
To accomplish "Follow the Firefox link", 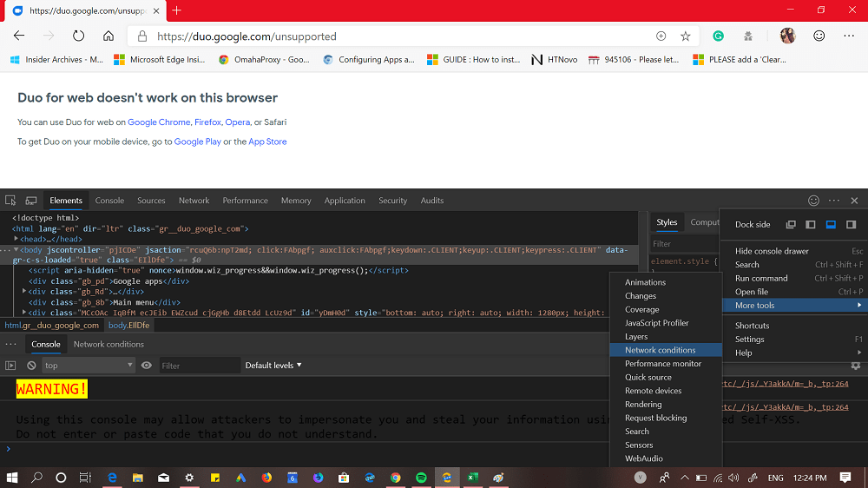I will click(x=207, y=122).
